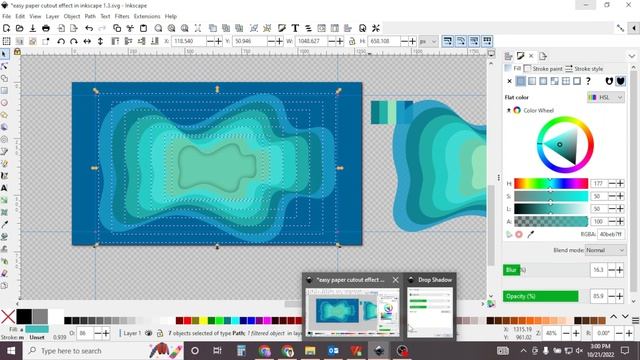Collapse the Color Wheel expander

509,110
